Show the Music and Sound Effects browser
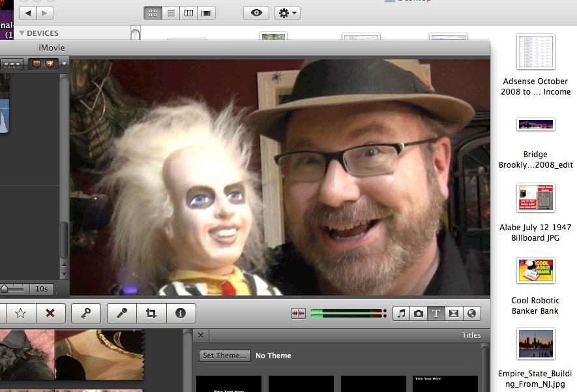The width and height of the screenshot is (577, 392). pos(402,313)
